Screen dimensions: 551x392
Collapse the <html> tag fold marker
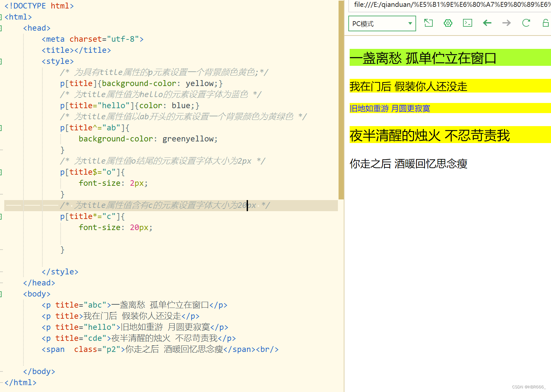pyautogui.click(x=1, y=17)
